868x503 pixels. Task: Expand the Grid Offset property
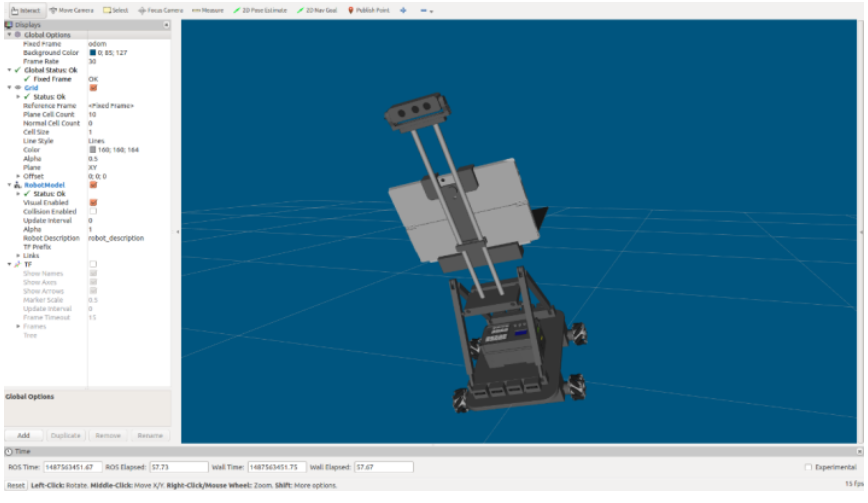pos(18,176)
